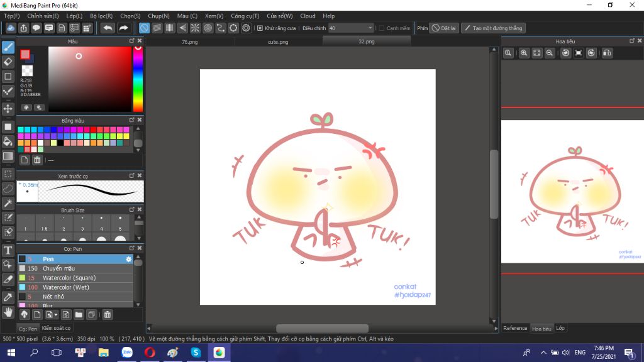
Task: Select the Nét nhỏ brush
Action: point(75,297)
